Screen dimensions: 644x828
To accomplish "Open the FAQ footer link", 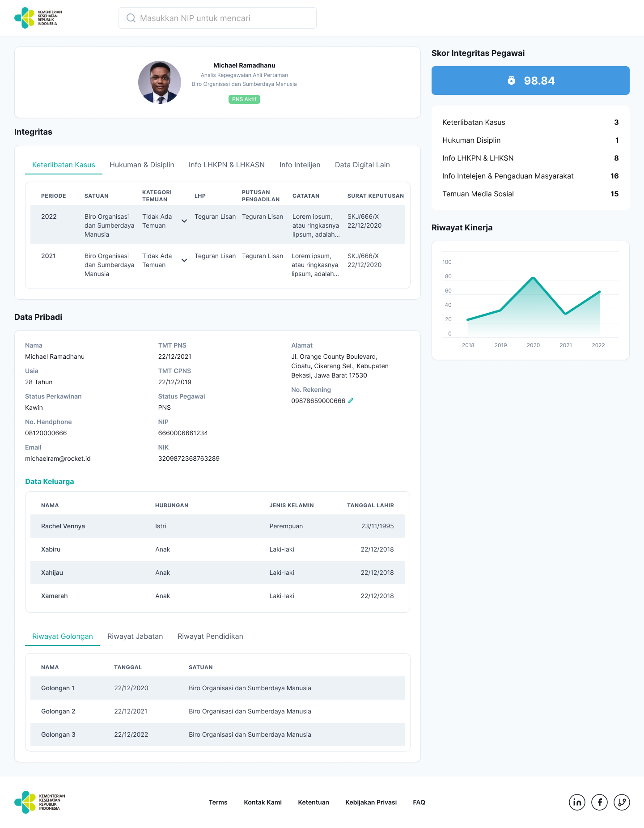I will pos(419,802).
